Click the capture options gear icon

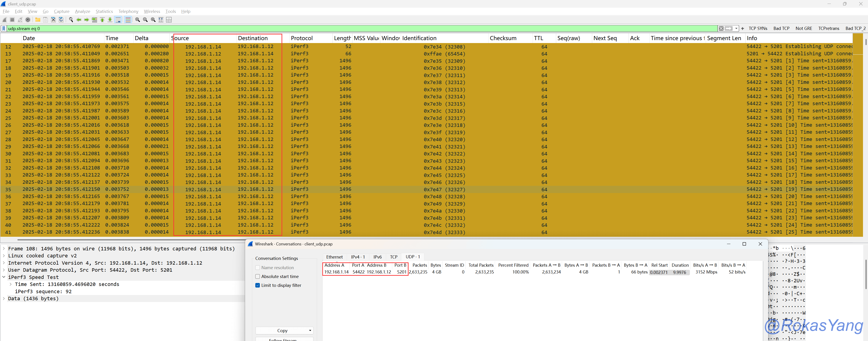coord(28,20)
